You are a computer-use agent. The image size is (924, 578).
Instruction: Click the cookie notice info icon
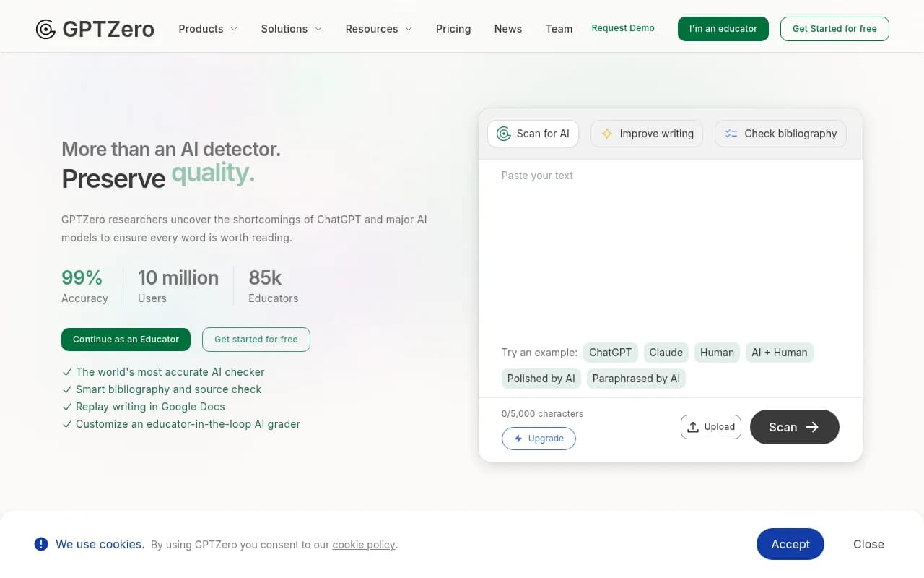tap(41, 544)
